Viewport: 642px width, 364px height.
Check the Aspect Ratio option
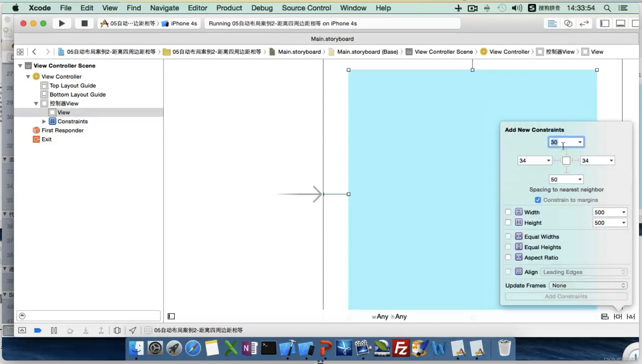(508, 257)
